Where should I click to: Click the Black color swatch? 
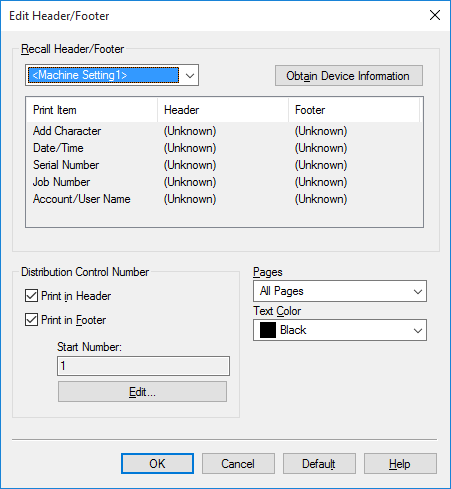pyautogui.click(x=268, y=330)
